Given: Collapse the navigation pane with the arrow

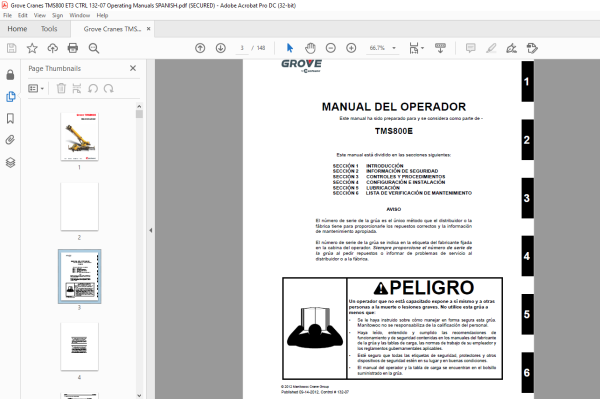Looking at the screenshot, I should [x=151, y=230].
